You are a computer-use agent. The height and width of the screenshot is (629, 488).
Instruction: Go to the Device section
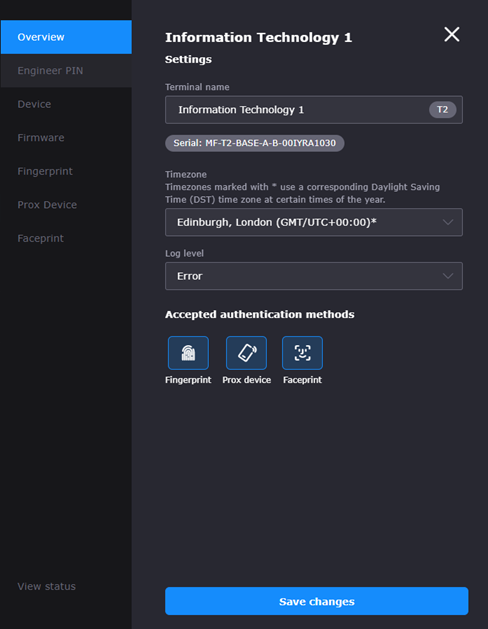[66, 104]
